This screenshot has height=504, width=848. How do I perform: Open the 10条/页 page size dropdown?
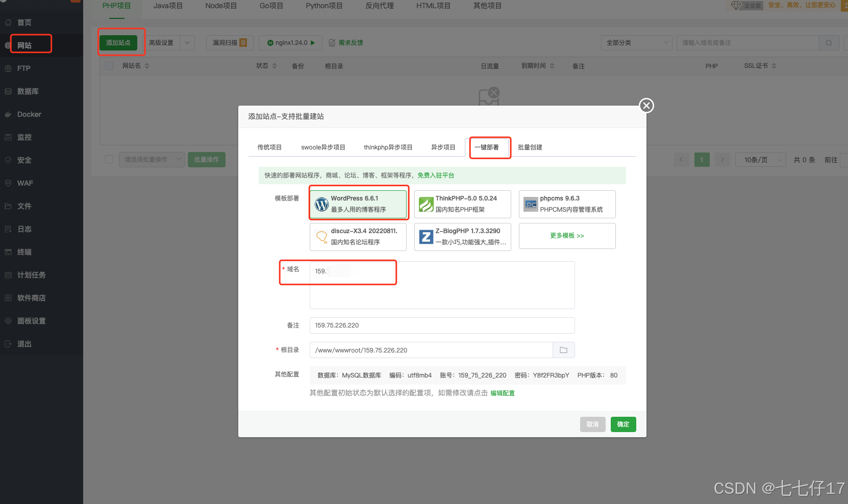click(760, 160)
